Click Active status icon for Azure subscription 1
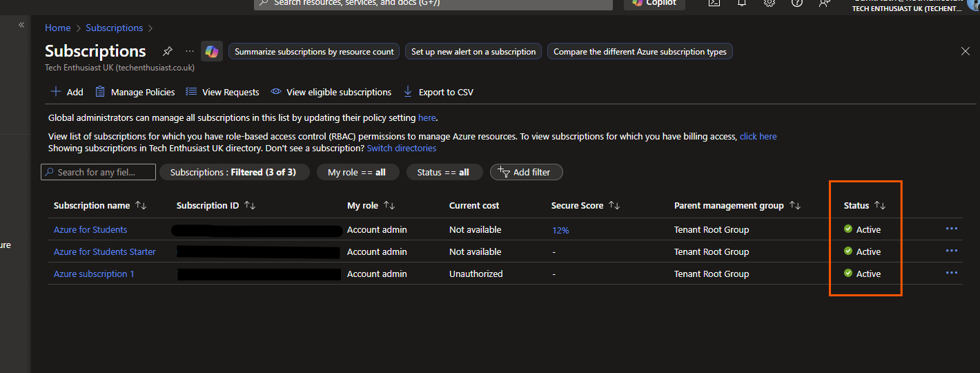This screenshot has height=373, width=980. [848, 274]
